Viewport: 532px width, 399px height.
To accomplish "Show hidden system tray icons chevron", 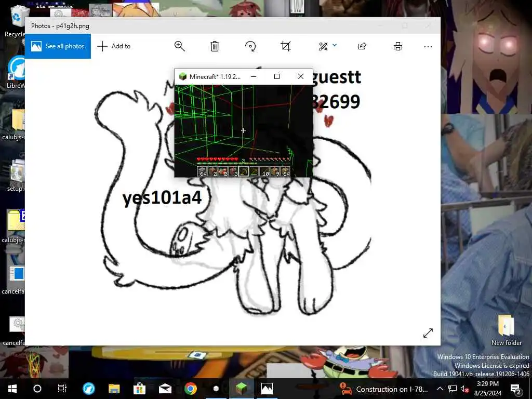I will 440,389.
